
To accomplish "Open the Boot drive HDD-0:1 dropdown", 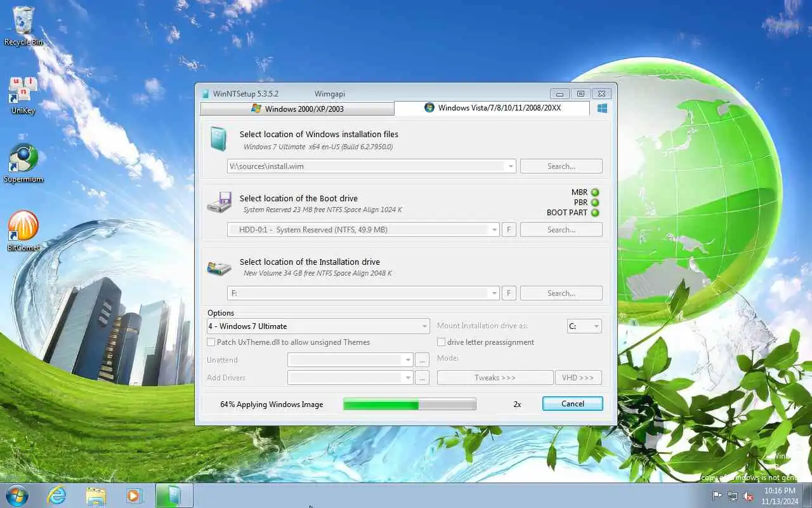I will click(494, 230).
